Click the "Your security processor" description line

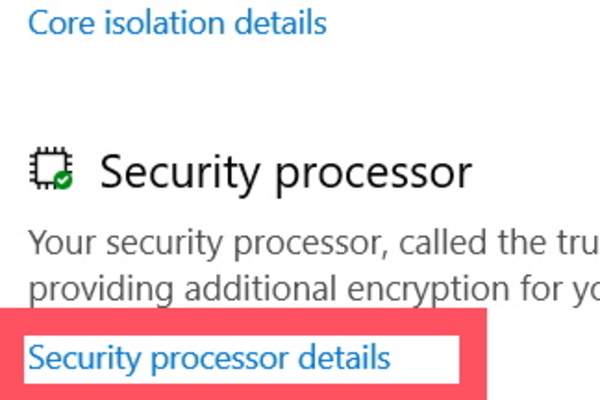pyautogui.click(x=312, y=243)
